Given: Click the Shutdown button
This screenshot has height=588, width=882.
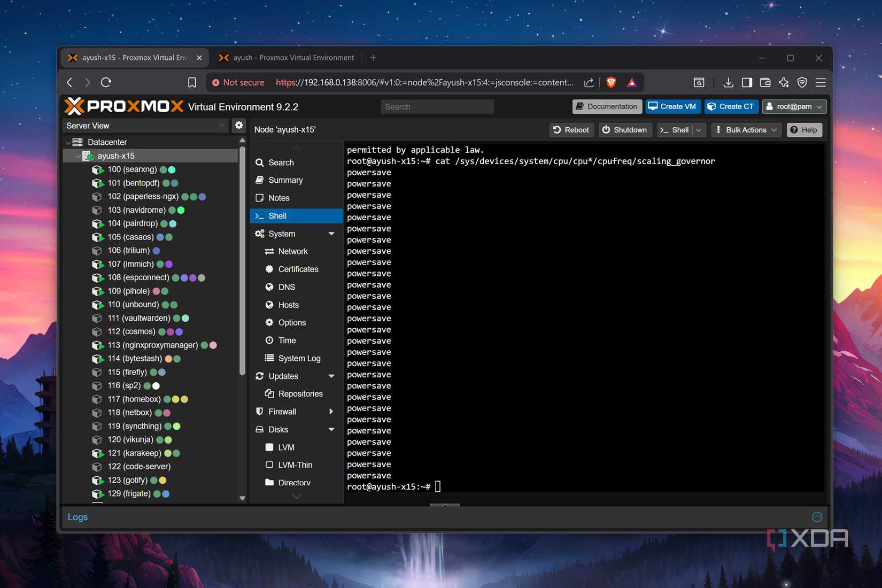Looking at the screenshot, I should pyautogui.click(x=625, y=130).
